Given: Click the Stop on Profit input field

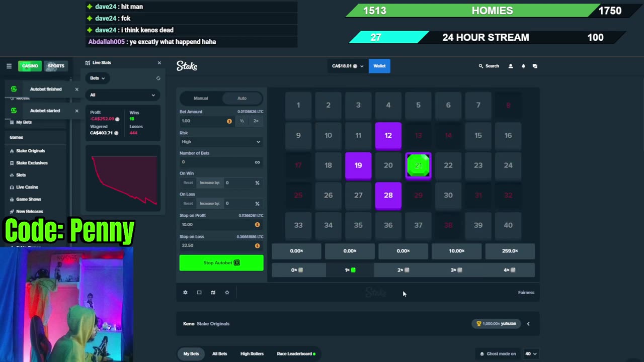Looking at the screenshot, I should 221,225.
